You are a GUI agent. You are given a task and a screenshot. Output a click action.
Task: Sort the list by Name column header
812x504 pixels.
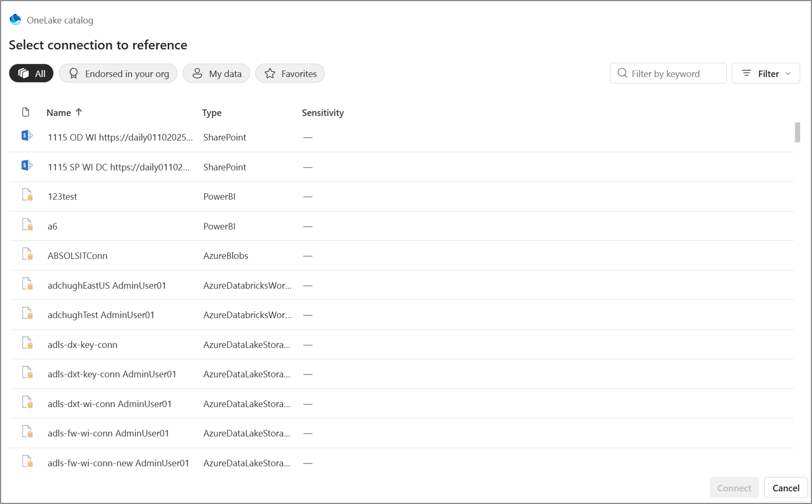(x=59, y=113)
